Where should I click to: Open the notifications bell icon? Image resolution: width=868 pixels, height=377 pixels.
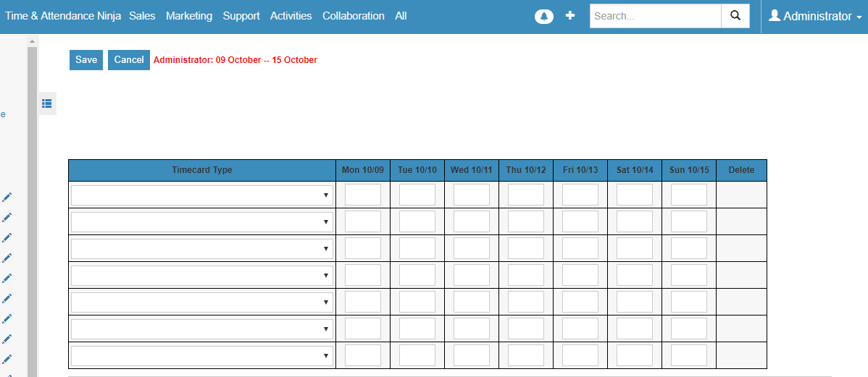point(543,17)
